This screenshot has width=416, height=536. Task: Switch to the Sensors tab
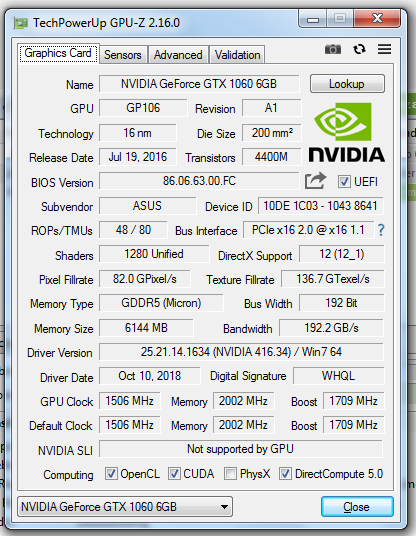(x=123, y=55)
